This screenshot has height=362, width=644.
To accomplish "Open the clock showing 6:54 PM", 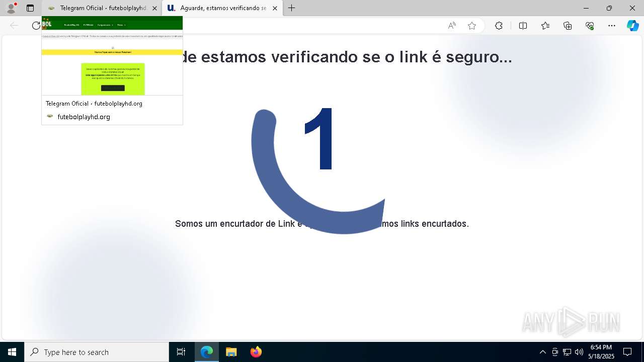I will [x=601, y=352].
